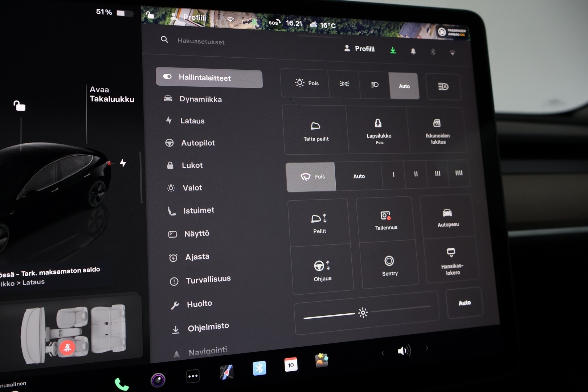Open the calendar app icon
The width and height of the screenshot is (588, 392).
point(291,364)
